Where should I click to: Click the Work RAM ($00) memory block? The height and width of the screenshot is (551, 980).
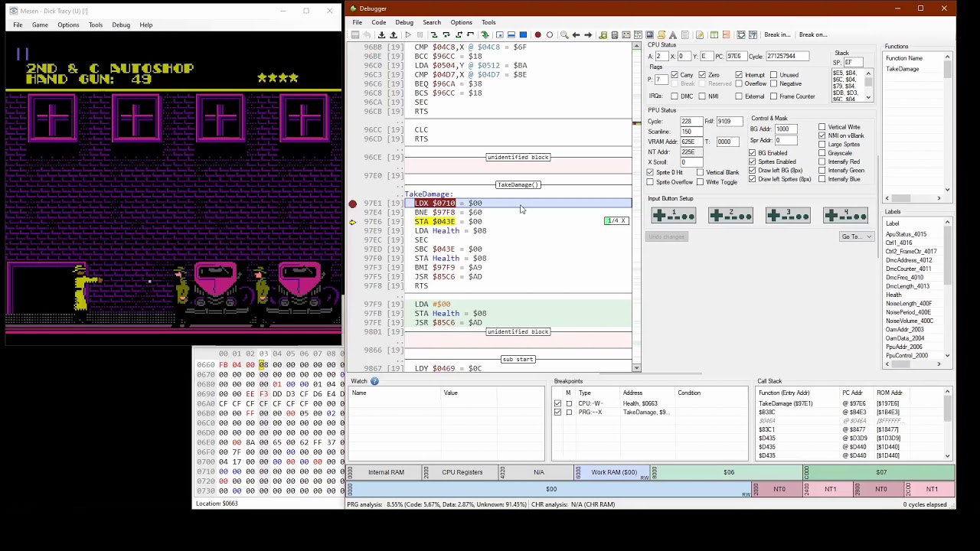[613, 472]
